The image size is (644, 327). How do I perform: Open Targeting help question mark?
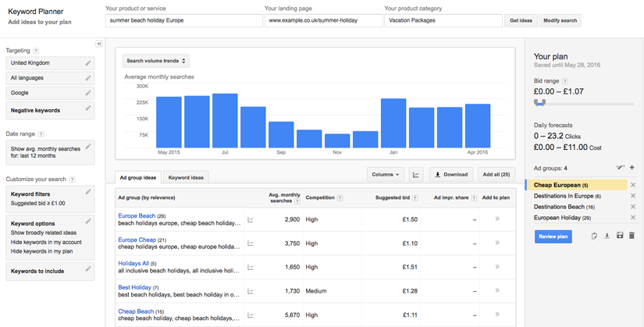coord(36,51)
